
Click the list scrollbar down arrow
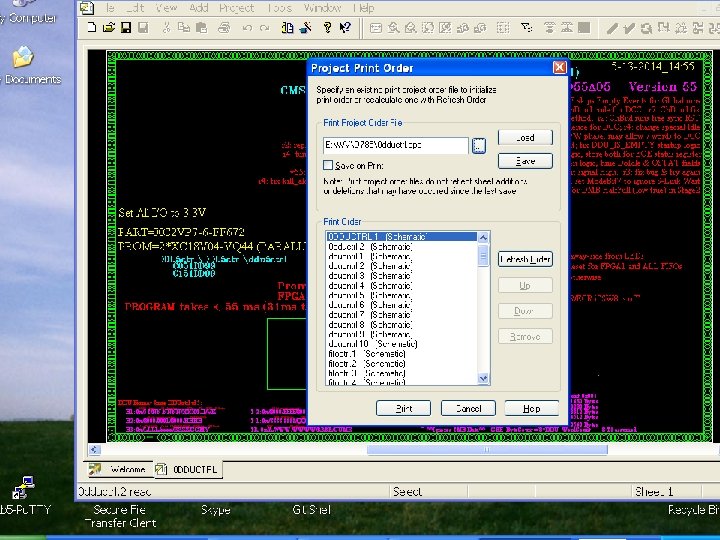(483, 378)
